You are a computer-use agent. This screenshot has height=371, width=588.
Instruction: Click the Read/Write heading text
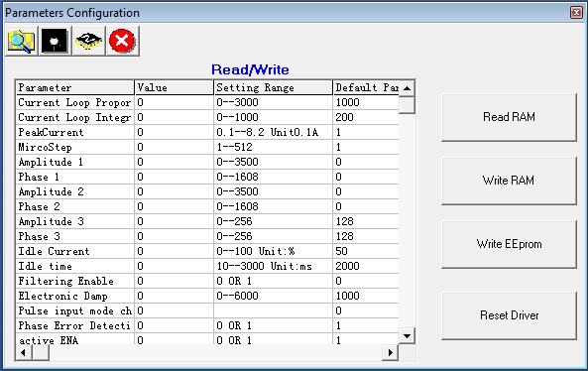click(x=250, y=69)
